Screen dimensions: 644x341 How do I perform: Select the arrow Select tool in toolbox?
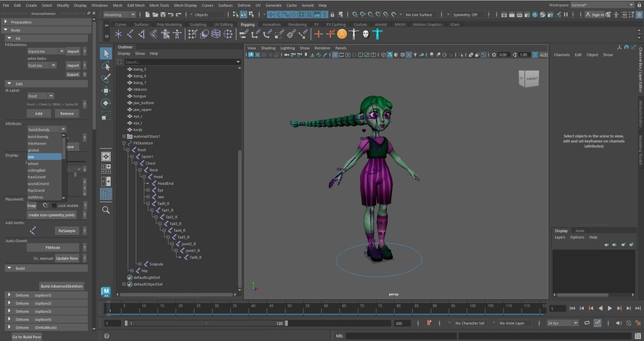tap(106, 54)
